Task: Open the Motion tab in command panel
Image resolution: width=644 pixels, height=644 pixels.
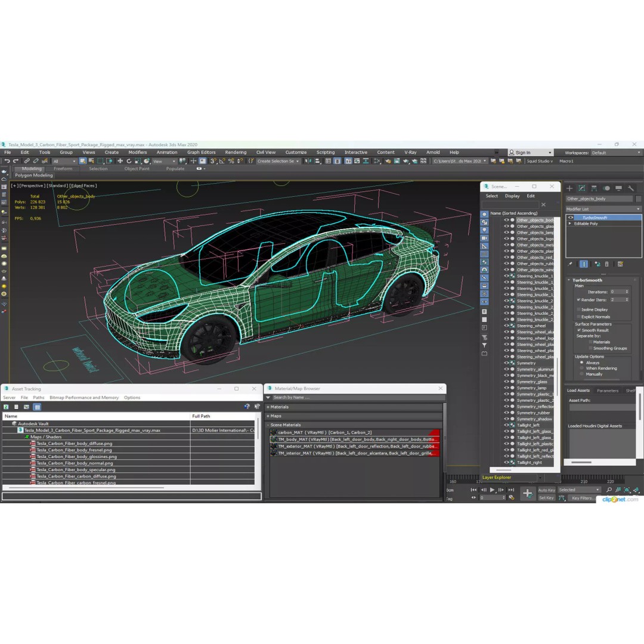Action: pyautogui.click(x=606, y=188)
